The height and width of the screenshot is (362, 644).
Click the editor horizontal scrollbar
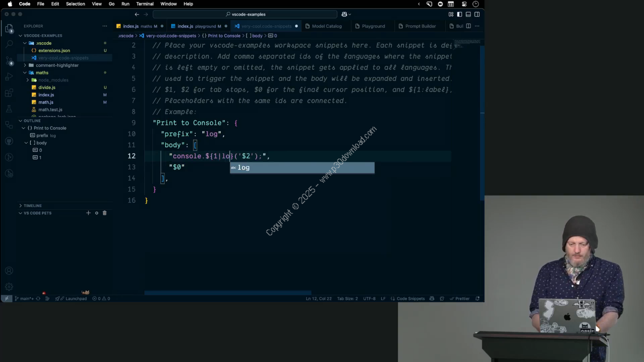coord(227,293)
